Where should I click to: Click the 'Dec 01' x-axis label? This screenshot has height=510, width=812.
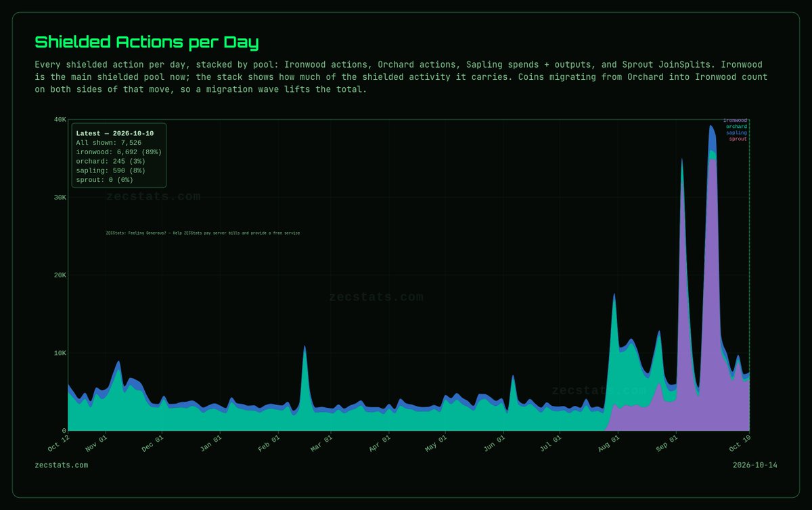click(x=154, y=444)
